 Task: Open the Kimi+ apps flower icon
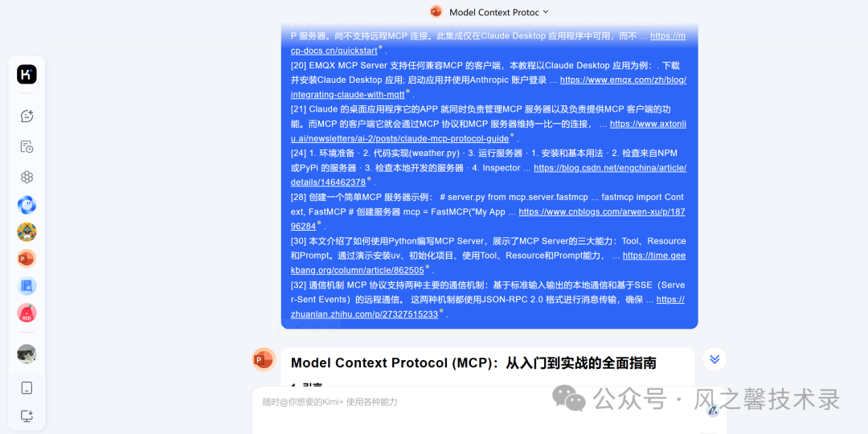[27, 177]
